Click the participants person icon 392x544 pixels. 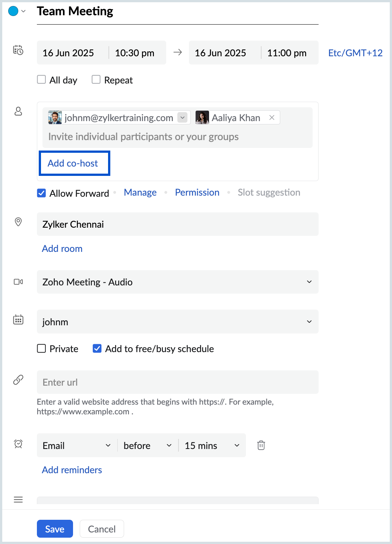[x=18, y=111]
